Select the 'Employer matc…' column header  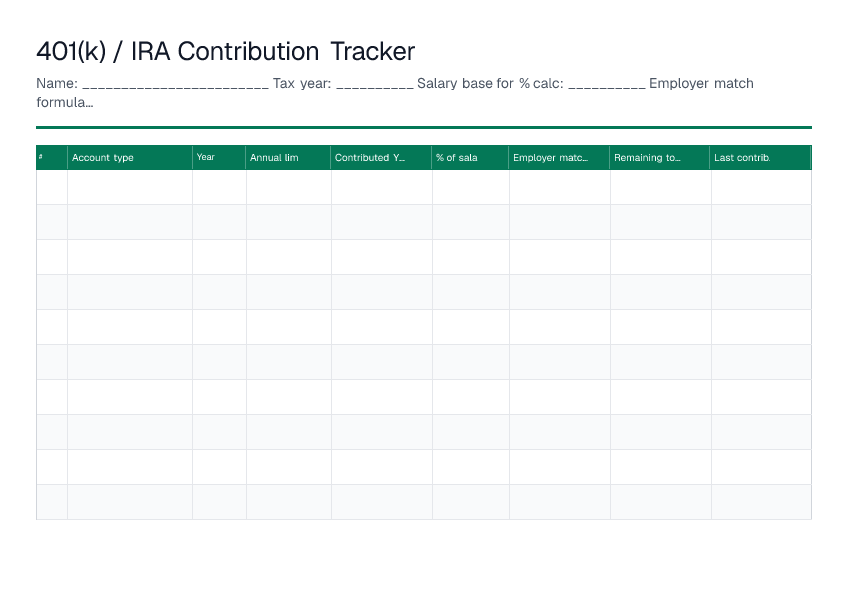[x=559, y=157]
